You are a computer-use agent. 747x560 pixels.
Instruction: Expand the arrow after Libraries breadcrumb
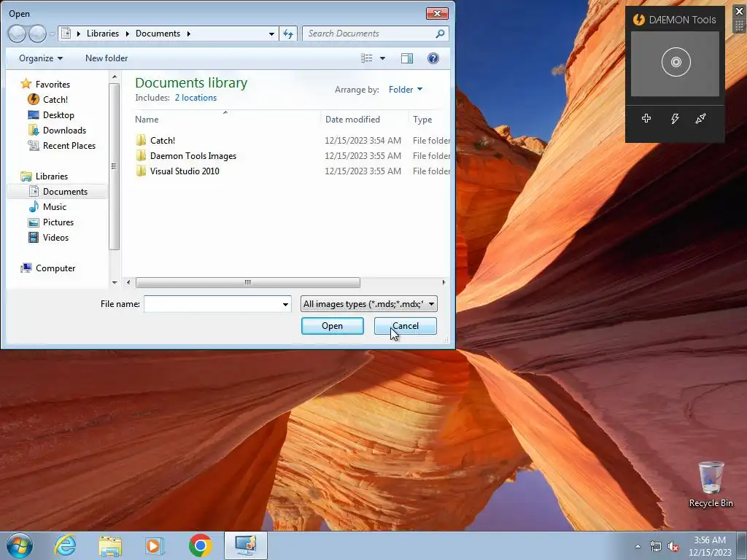click(x=127, y=34)
